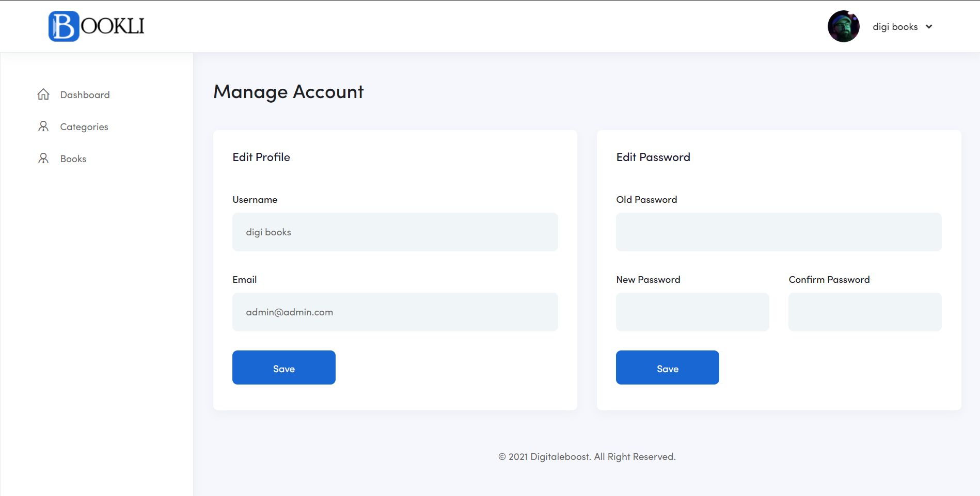The width and height of the screenshot is (980, 496).
Task: Expand the account dropdown chevron
Action: coord(929,27)
